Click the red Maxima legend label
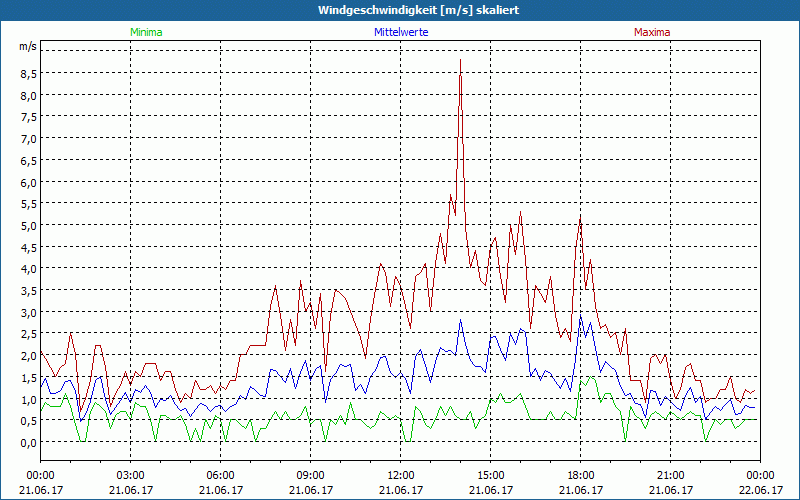 [652, 32]
